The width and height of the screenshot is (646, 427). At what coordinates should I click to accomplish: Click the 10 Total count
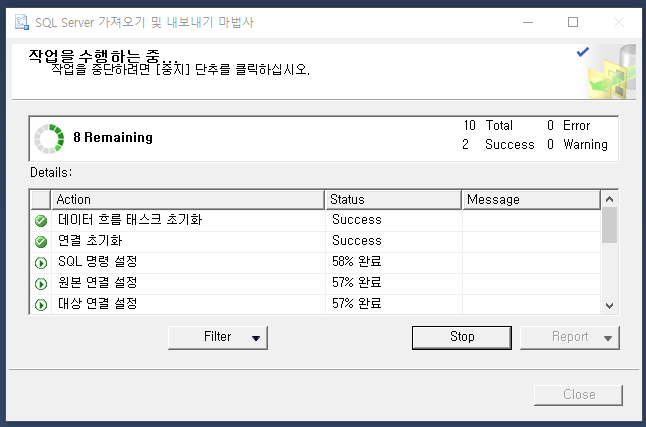(488, 125)
